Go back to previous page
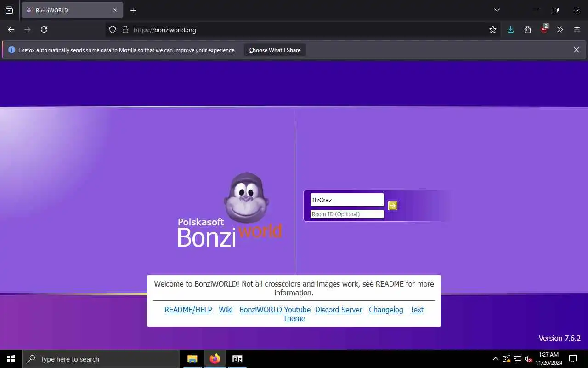 (11, 29)
